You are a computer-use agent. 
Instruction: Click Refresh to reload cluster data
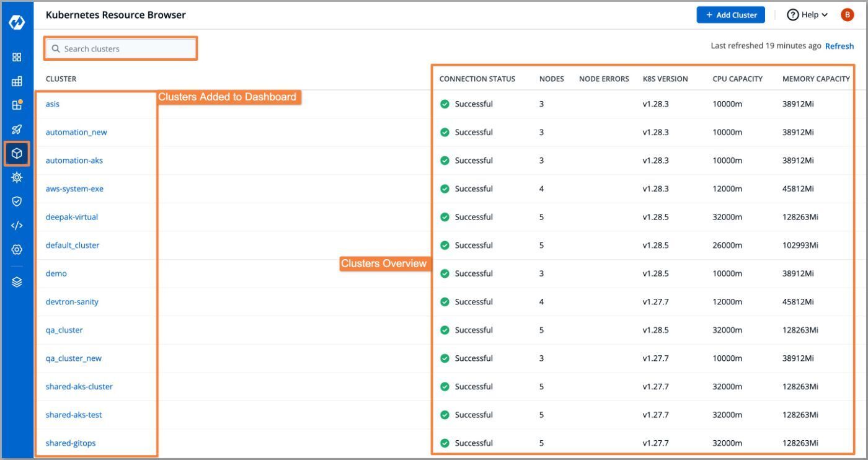[839, 46]
